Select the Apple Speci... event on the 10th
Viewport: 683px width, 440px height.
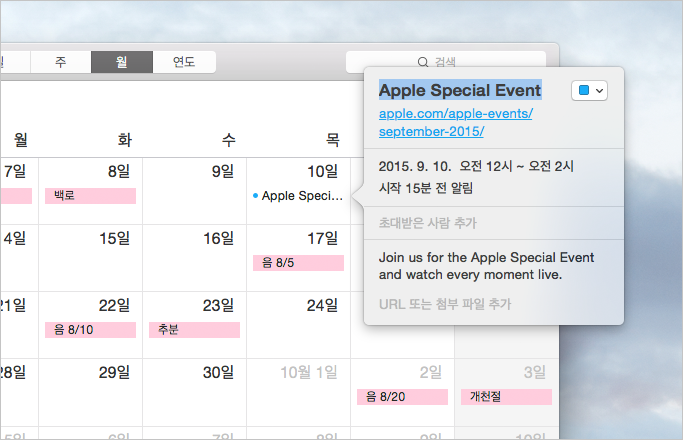point(298,196)
